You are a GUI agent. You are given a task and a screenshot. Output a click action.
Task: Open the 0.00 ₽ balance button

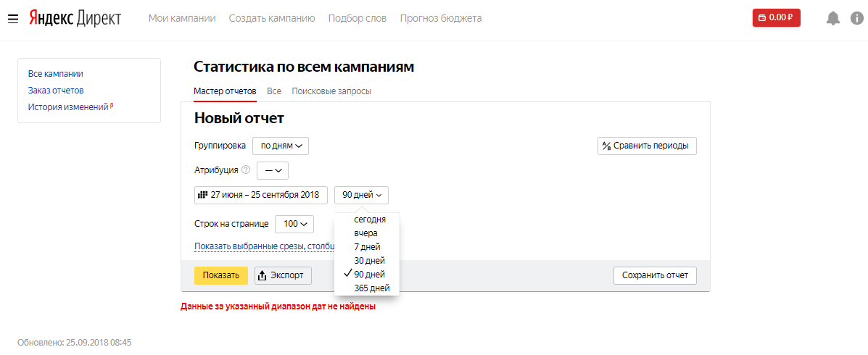[x=776, y=17]
